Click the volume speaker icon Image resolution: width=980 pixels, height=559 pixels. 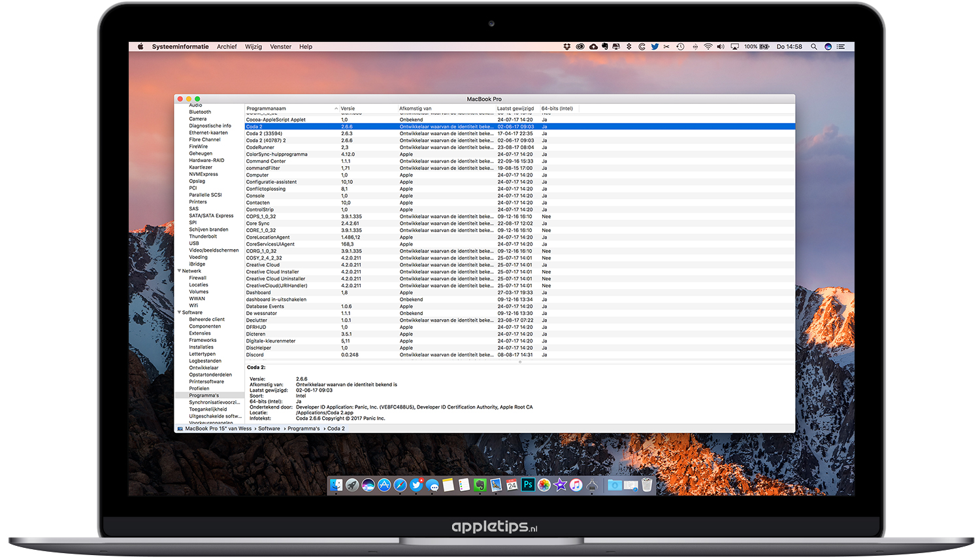(721, 46)
